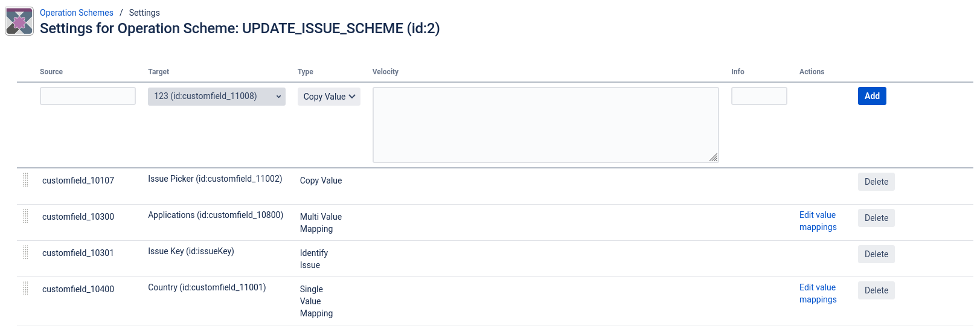Viewport: 980px width, 326px height.
Task: Go to Operation Schemes breadcrumb
Action: click(77, 13)
